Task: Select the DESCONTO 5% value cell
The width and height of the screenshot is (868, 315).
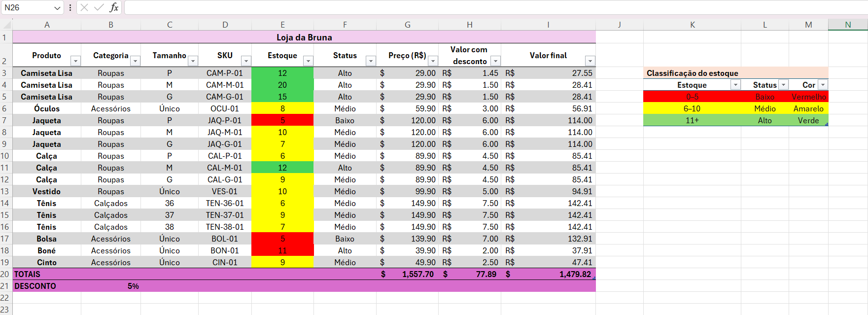Action: click(x=111, y=286)
